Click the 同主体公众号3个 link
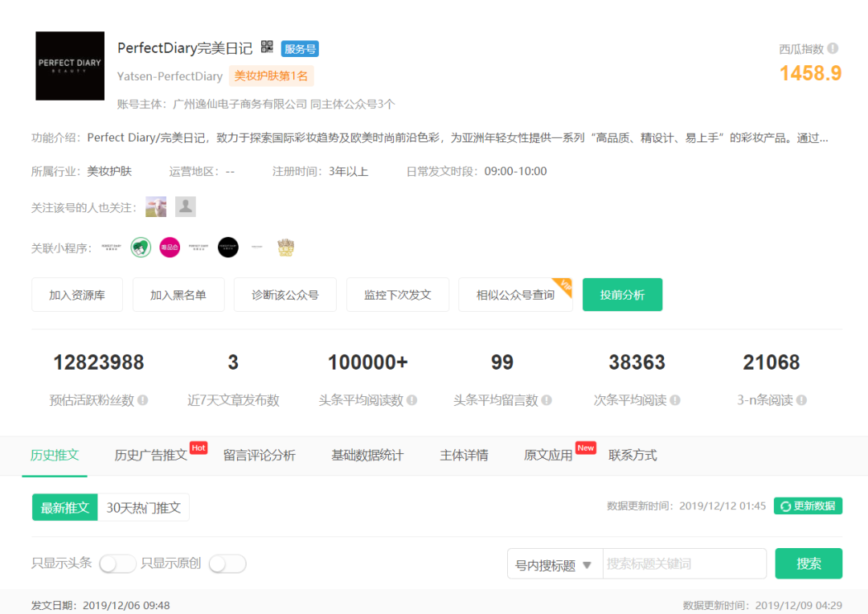The image size is (868, 614). [352, 104]
